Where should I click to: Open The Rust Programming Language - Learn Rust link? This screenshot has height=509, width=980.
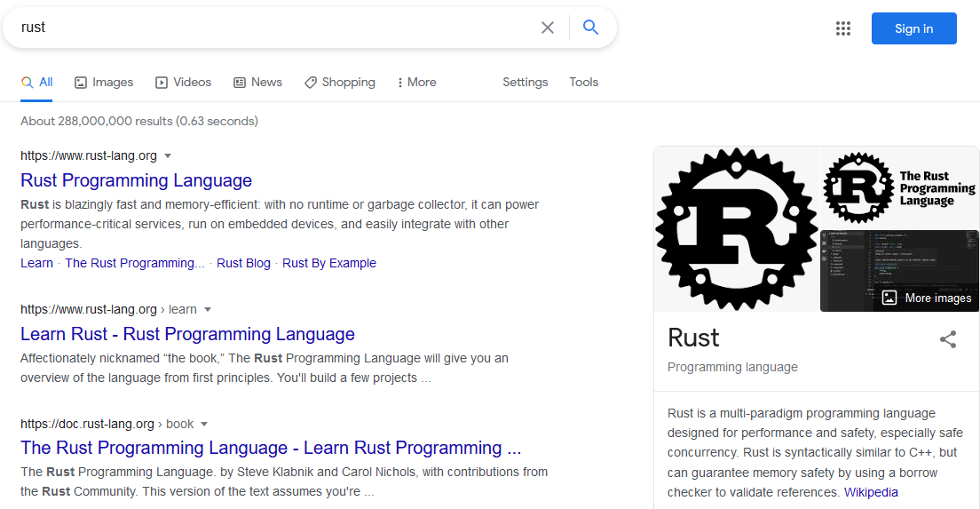(x=271, y=448)
